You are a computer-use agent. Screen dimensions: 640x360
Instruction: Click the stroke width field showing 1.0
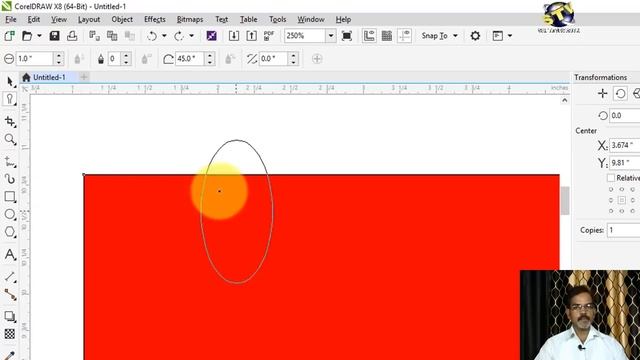click(35, 59)
